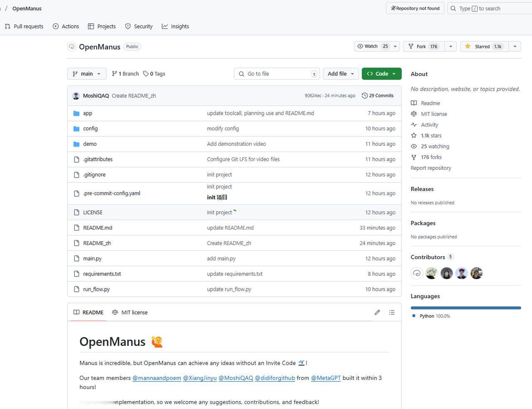Screen dimensions: 532x409
Task: View the Insights tab
Action: pos(175,26)
